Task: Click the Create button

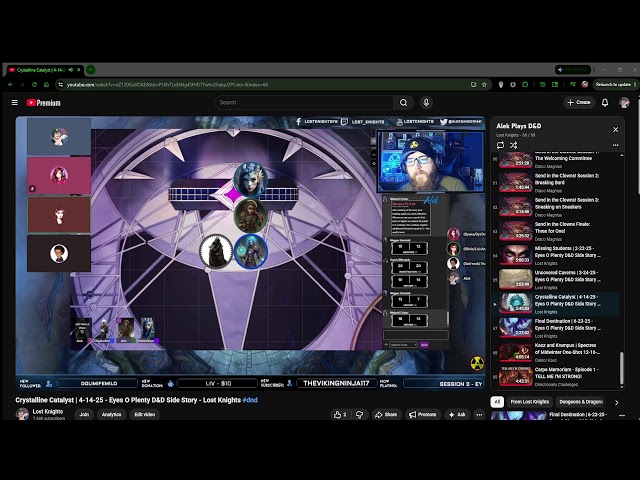Action: click(579, 102)
